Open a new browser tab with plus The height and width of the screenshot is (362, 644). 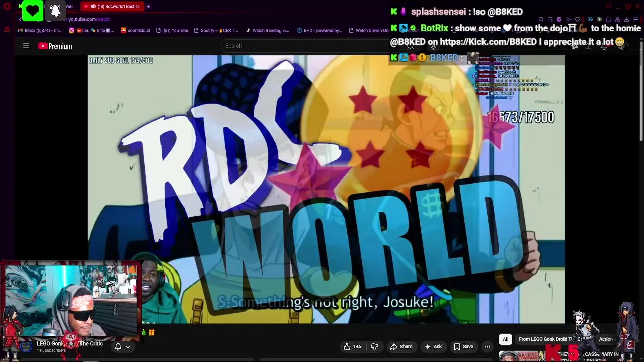click(x=148, y=6)
